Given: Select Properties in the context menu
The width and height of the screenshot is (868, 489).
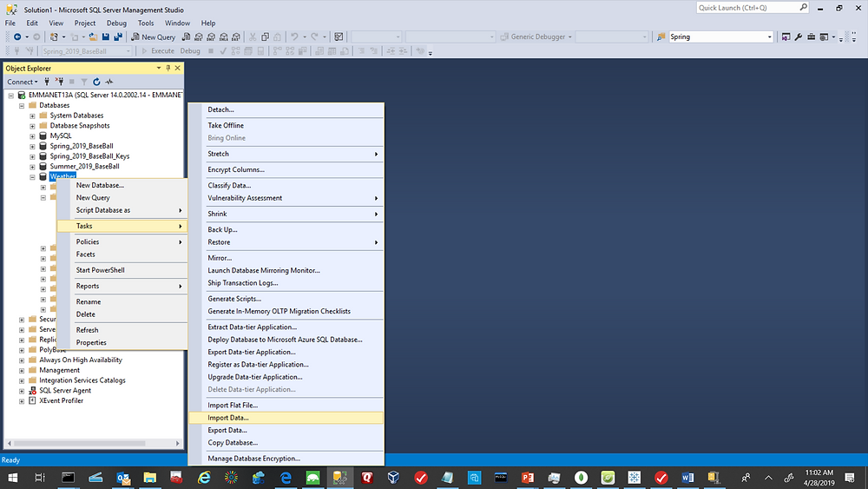Looking at the screenshot, I should pos(122,343).
